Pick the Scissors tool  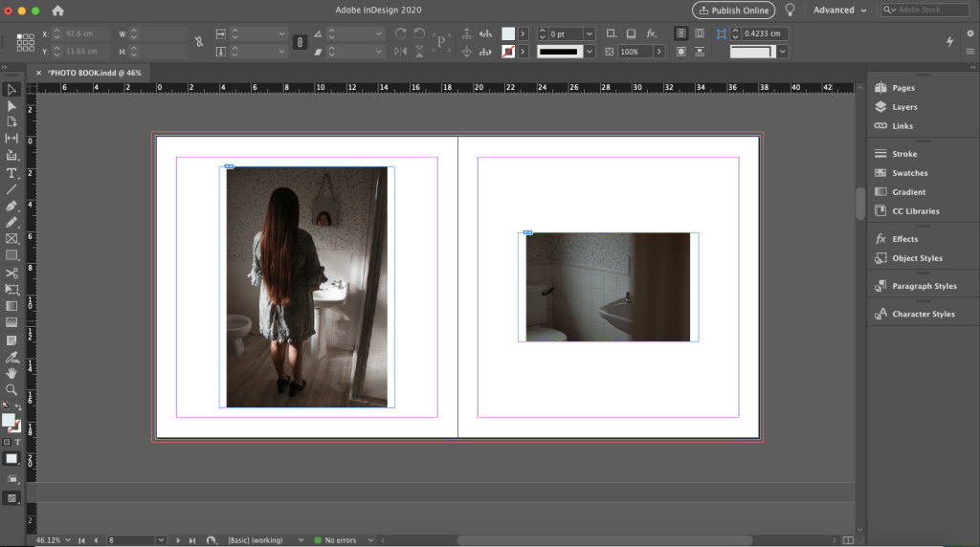tap(11, 273)
